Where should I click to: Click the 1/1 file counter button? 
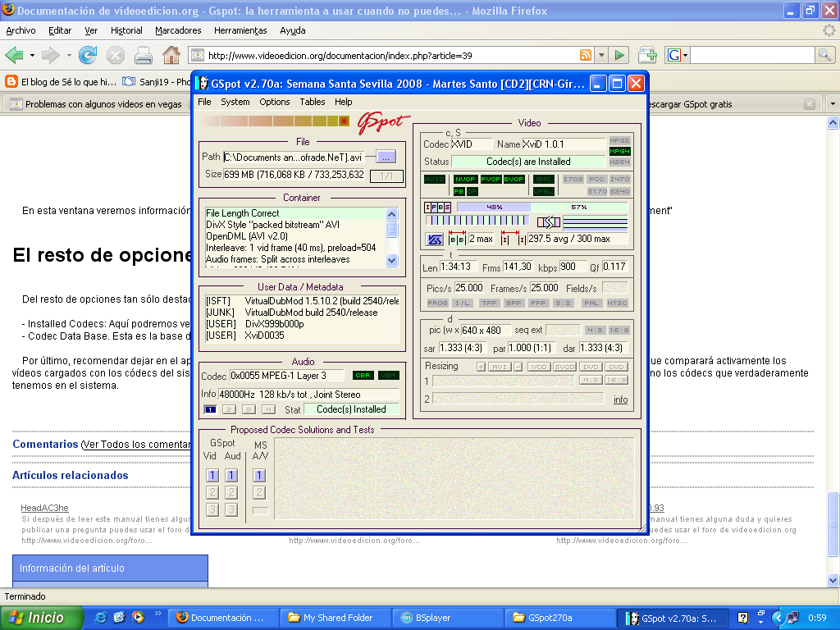386,176
